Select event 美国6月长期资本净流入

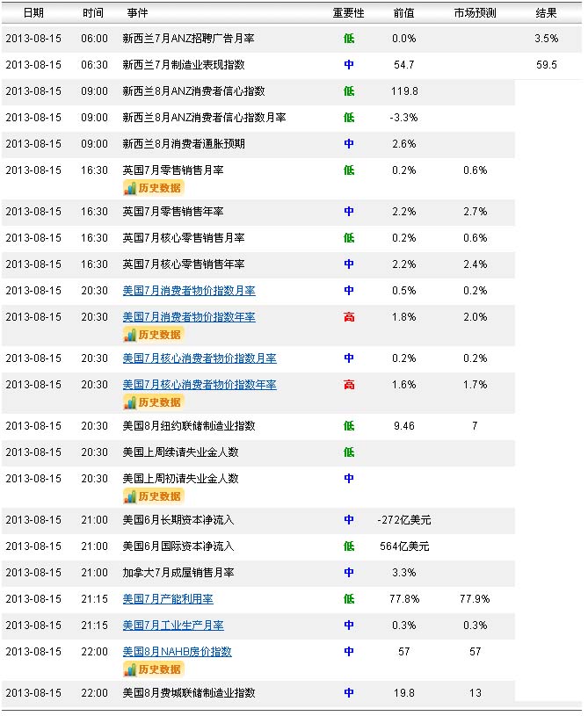[178, 520]
